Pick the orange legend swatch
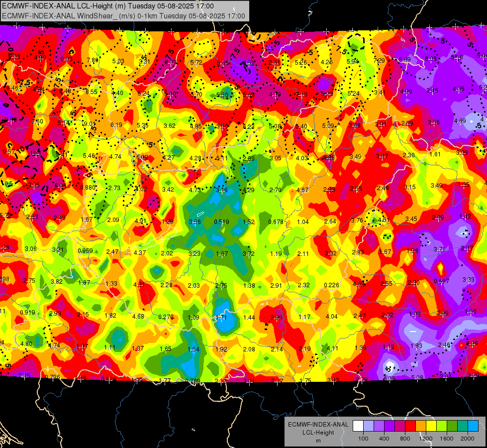Image resolution: width=487 pixels, height=448 pixels. click(x=420, y=426)
